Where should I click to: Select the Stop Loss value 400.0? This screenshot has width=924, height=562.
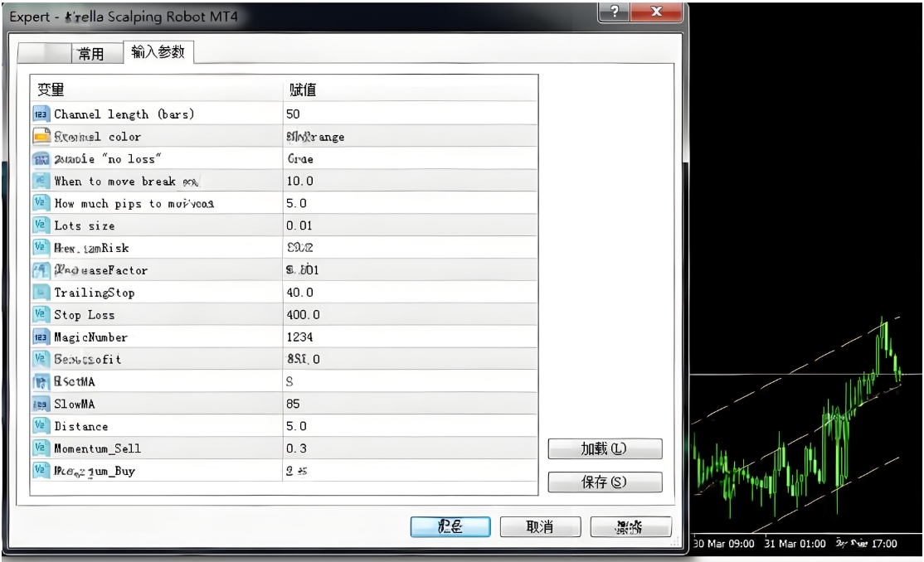303,315
